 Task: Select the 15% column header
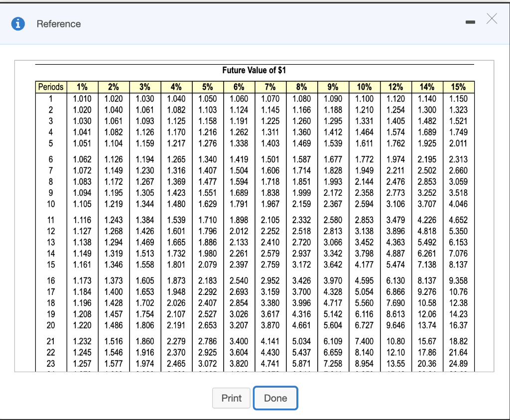(458, 87)
